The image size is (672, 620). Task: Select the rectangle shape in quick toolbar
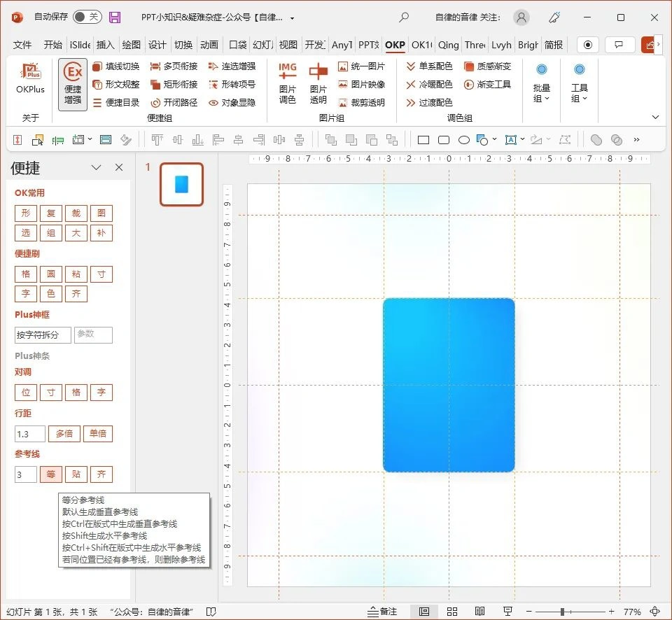423,140
